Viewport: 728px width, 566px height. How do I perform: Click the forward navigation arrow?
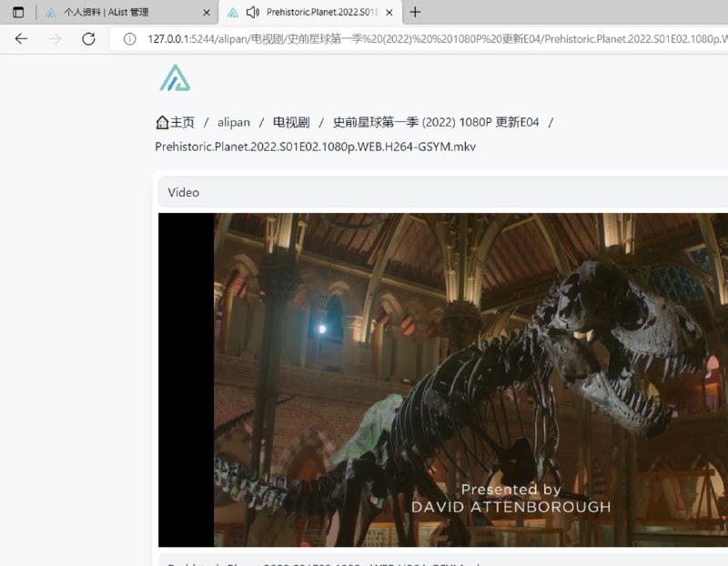(x=55, y=39)
